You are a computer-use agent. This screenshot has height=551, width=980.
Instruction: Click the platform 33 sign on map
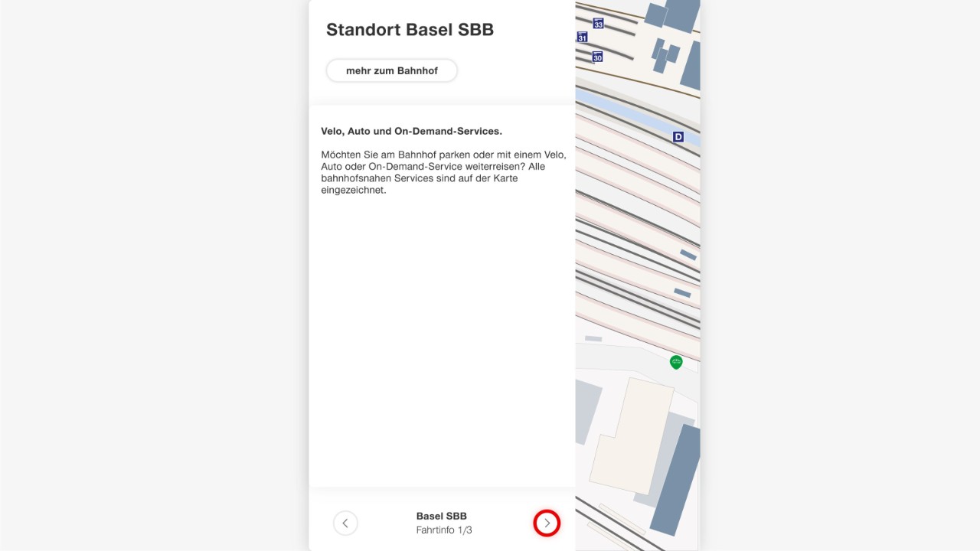tap(598, 24)
